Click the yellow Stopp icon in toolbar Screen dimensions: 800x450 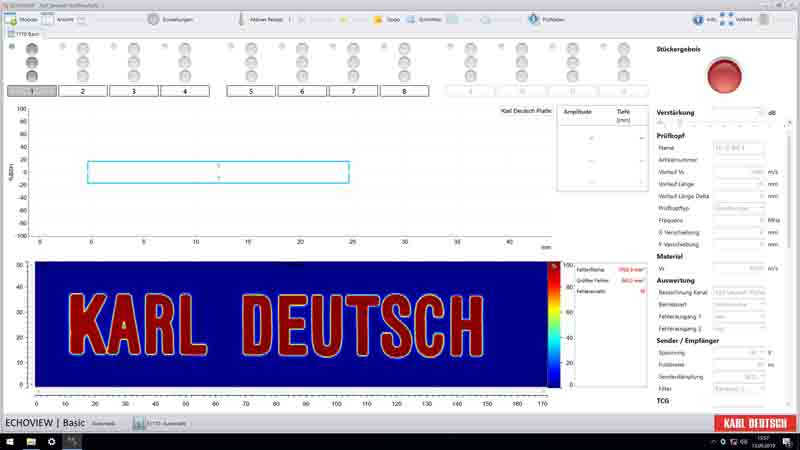click(378, 20)
